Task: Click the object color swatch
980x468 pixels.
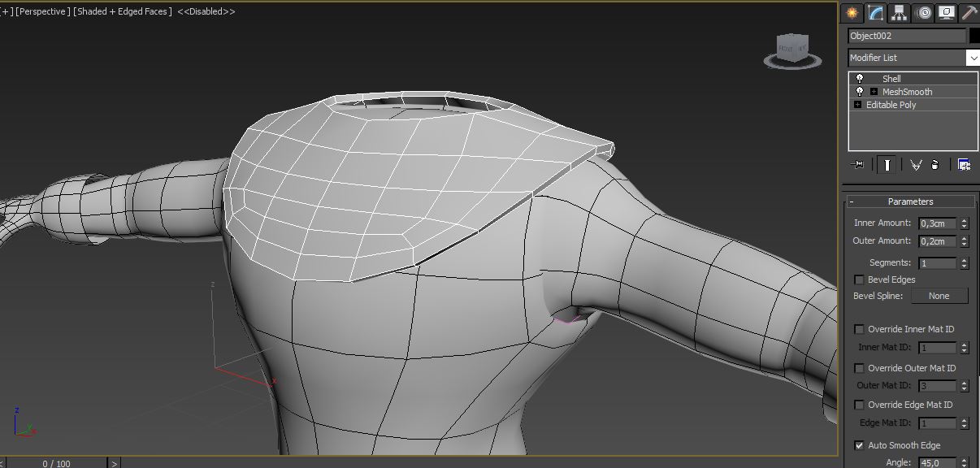Action: click(x=974, y=36)
